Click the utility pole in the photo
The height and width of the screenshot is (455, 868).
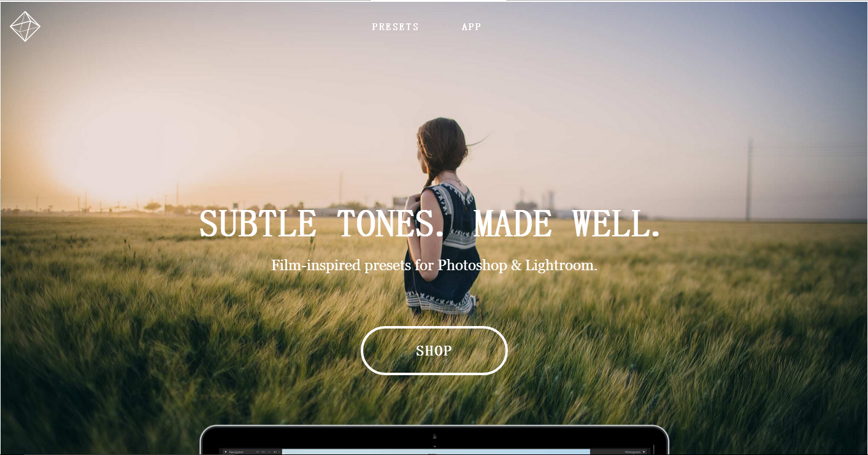[748, 180]
